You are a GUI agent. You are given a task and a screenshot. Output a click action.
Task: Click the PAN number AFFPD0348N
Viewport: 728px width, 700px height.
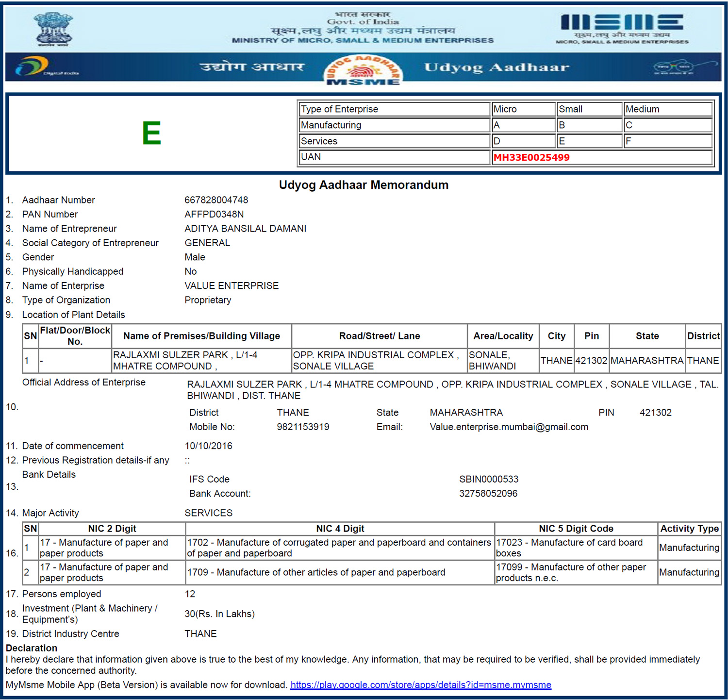tap(214, 214)
